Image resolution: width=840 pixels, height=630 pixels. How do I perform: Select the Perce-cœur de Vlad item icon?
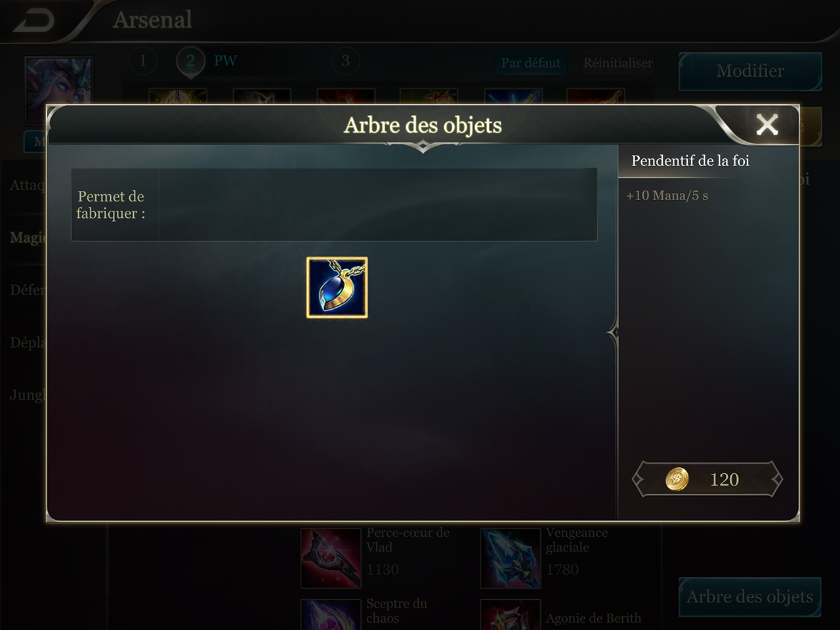tap(331, 558)
